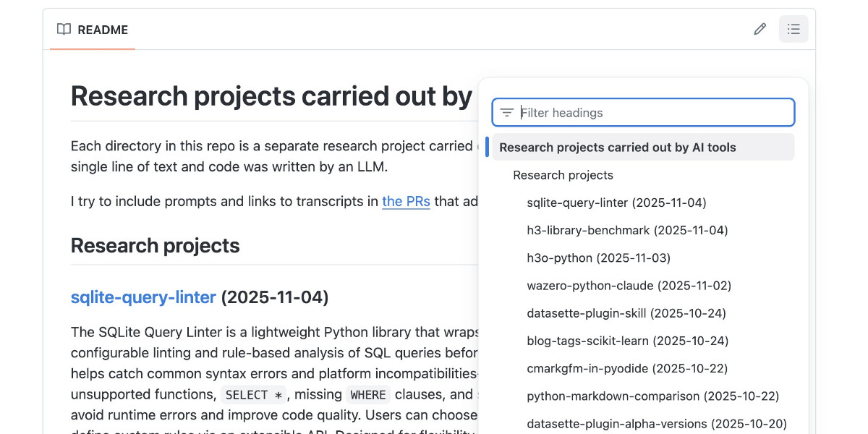This screenshot has width=868, height=434.
Task: Click the filter icon inside the headings box
Action: pos(506,112)
